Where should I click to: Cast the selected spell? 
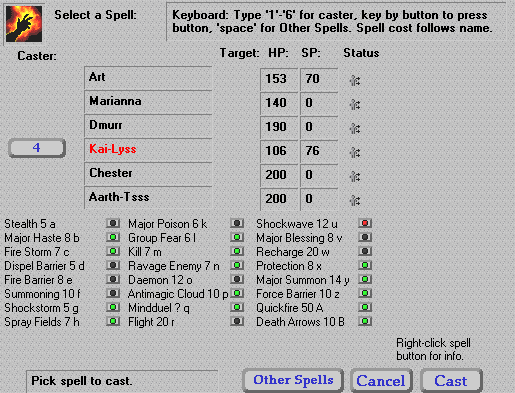pyautogui.click(x=451, y=381)
